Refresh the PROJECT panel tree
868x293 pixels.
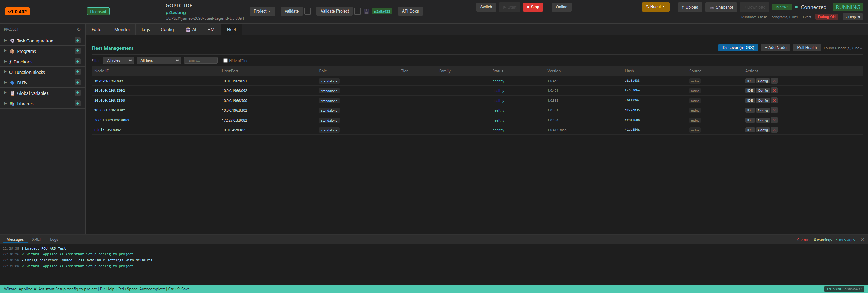click(x=79, y=29)
